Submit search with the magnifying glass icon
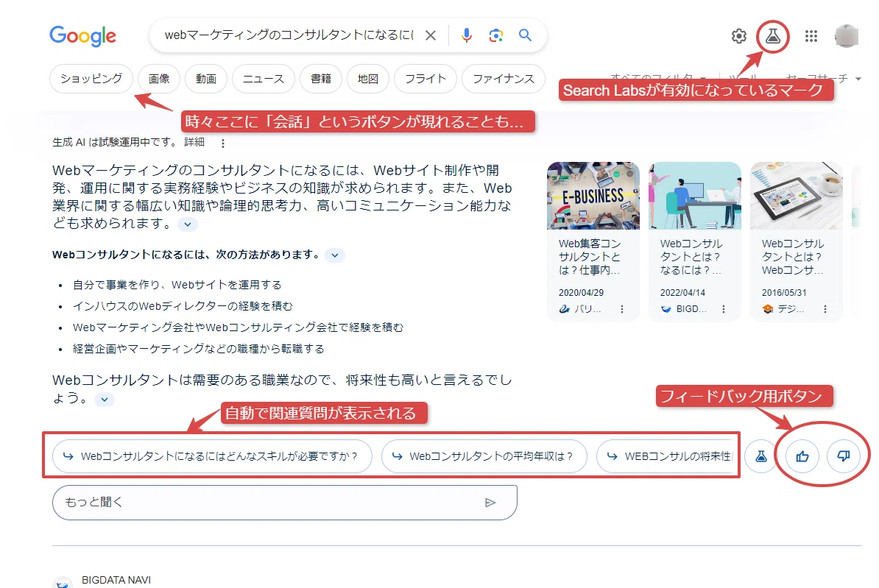The height and width of the screenshot is (588, 879). [526, 35]
